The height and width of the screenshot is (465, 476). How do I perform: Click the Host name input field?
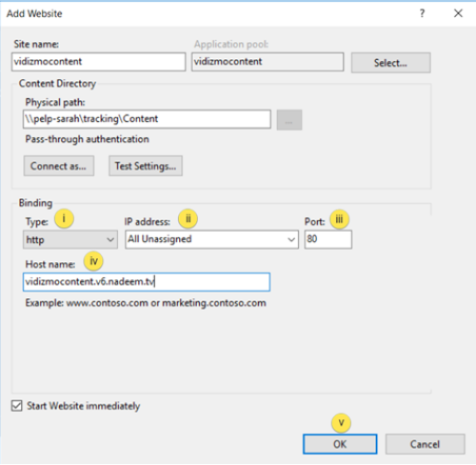147,282
